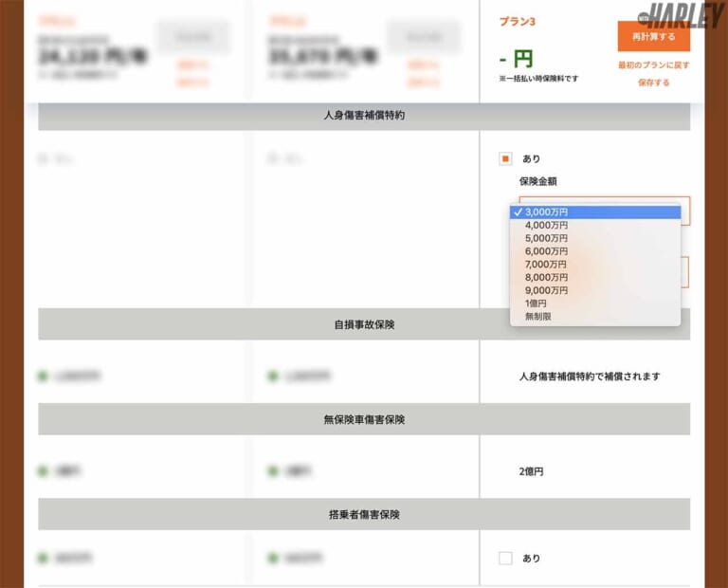
Task: Click the green dot in Plan 1 自損事故保険 row
Action: pos(43,377)
